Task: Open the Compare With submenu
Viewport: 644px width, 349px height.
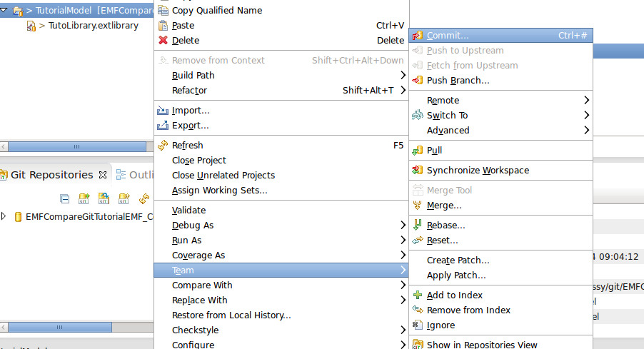Action: [x=403, y=285]
